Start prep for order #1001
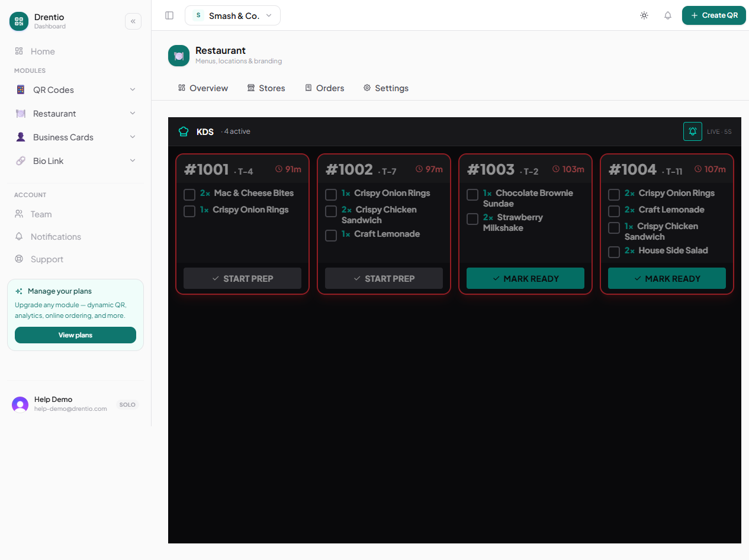749x560 pixels. [x=242, y=278]
